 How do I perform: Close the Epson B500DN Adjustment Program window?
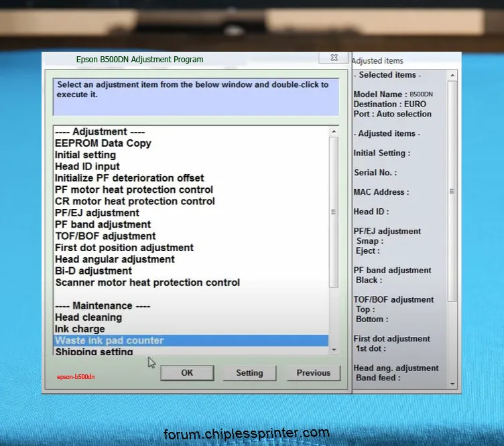tap(334, 58)
